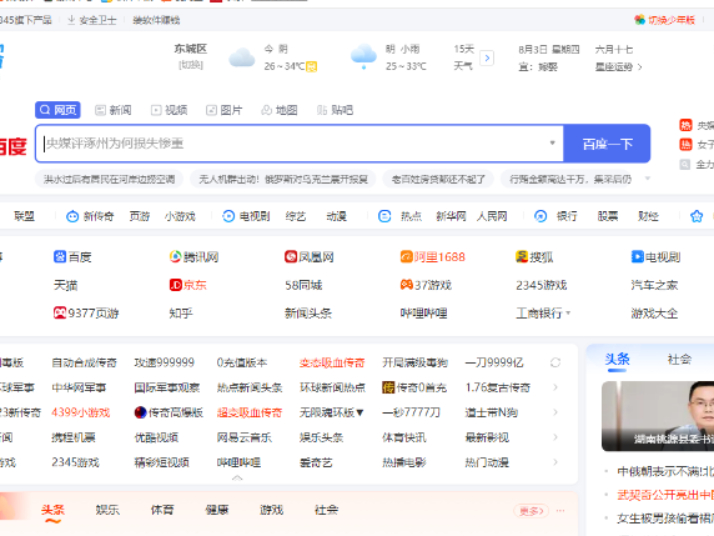Click the 百度一下 search button

(607, 144)
